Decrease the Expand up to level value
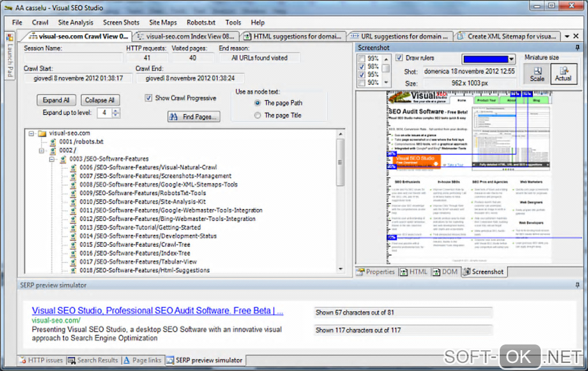 click(116, 115)
